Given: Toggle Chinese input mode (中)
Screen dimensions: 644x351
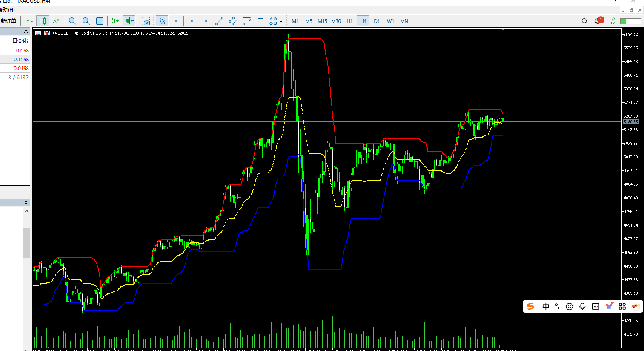Looking at the screenshot, I should 546,306.
